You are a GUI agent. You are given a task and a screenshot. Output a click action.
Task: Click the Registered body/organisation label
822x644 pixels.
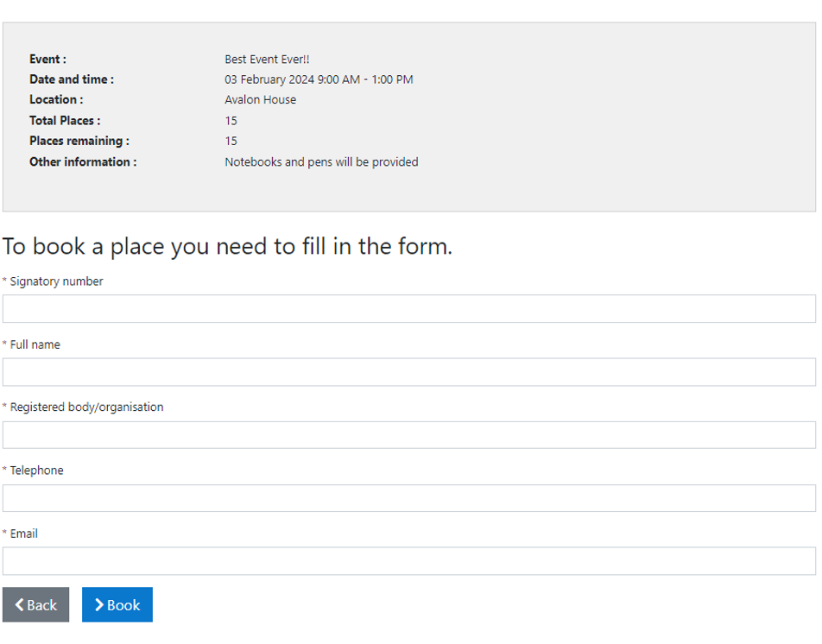coord(86,407)
